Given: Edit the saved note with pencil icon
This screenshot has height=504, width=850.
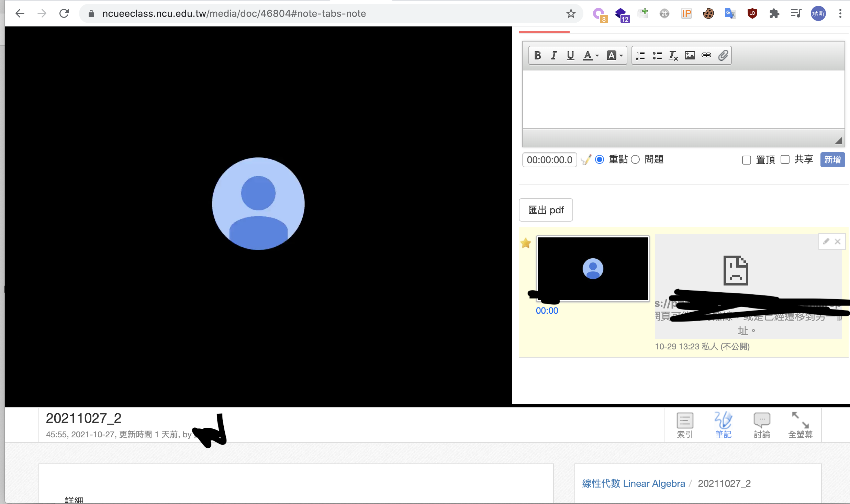Looking at the screenshot, I should point(826,241).
